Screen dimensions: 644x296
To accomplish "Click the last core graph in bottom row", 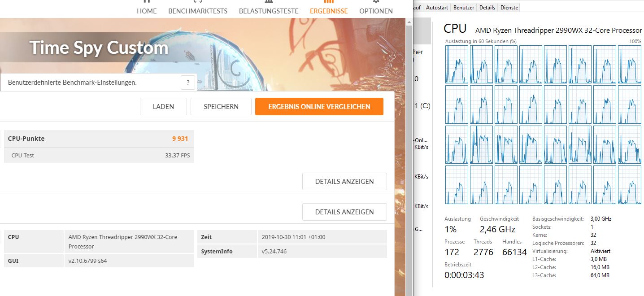I will pyautogui.click(x=630, y=185).
